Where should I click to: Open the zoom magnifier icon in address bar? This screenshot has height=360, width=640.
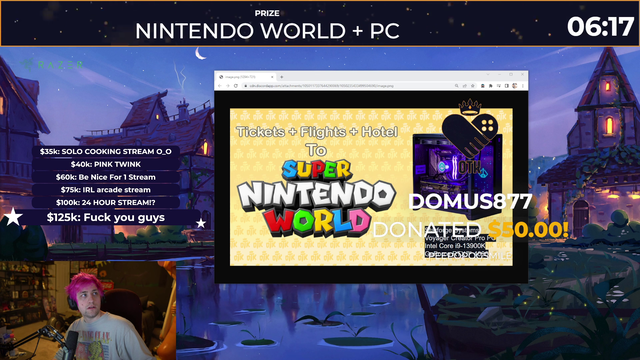(457, 86)
